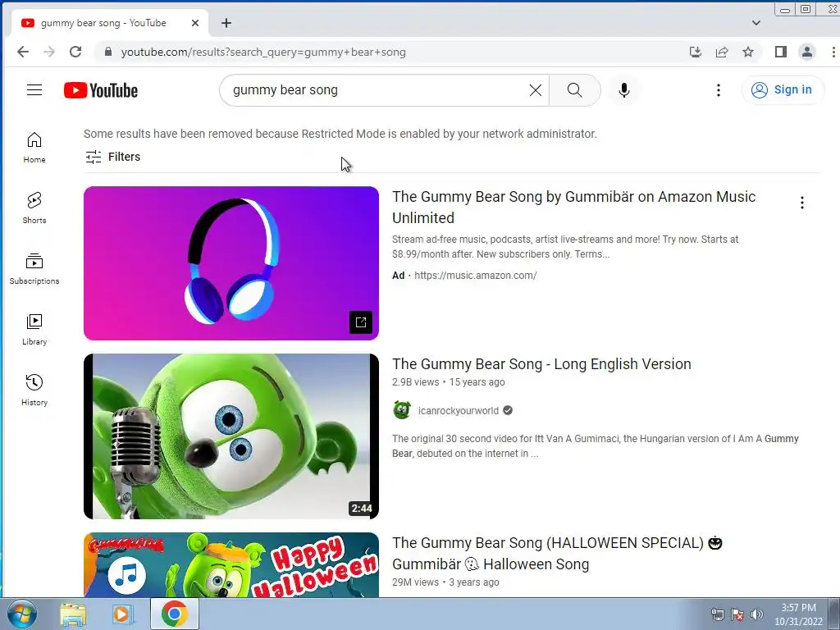
Task: Open History in the sidebar
Action: click(x=34, y=390)
